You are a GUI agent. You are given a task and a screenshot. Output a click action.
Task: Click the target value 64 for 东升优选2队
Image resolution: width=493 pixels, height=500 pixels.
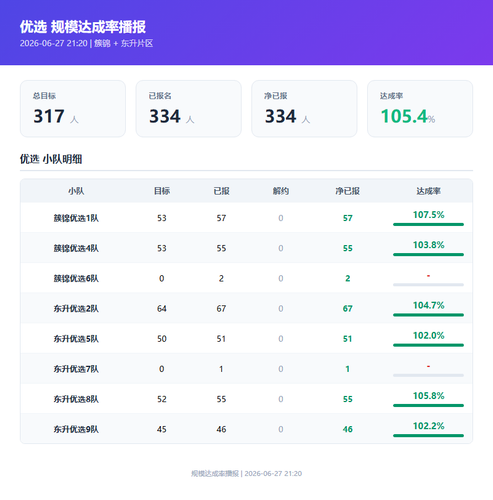(162, 309)
